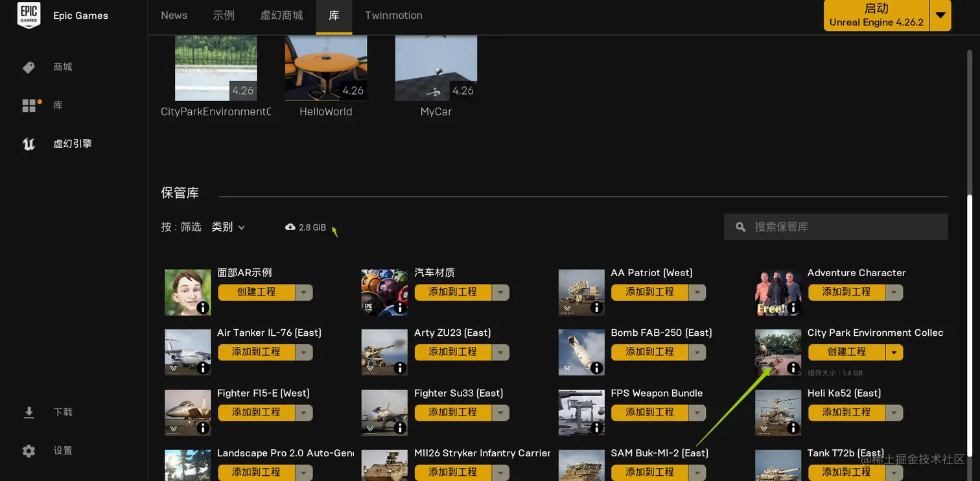Click the FPS Weapon Bundle thumbnail
The image size is (980, 481).
582,412
